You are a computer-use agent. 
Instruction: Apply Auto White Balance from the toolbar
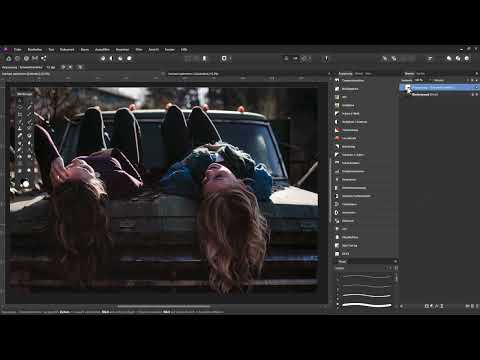coord(129,58)
